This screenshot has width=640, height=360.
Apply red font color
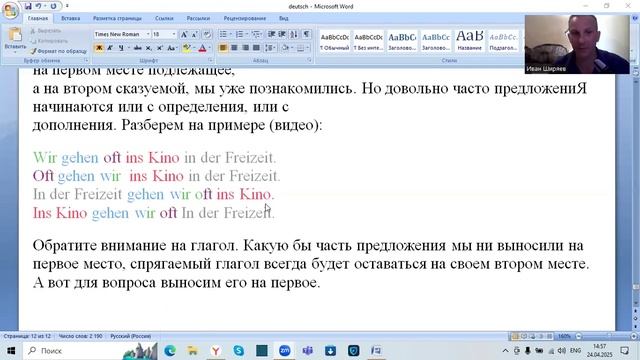click(x=202, y=48)
